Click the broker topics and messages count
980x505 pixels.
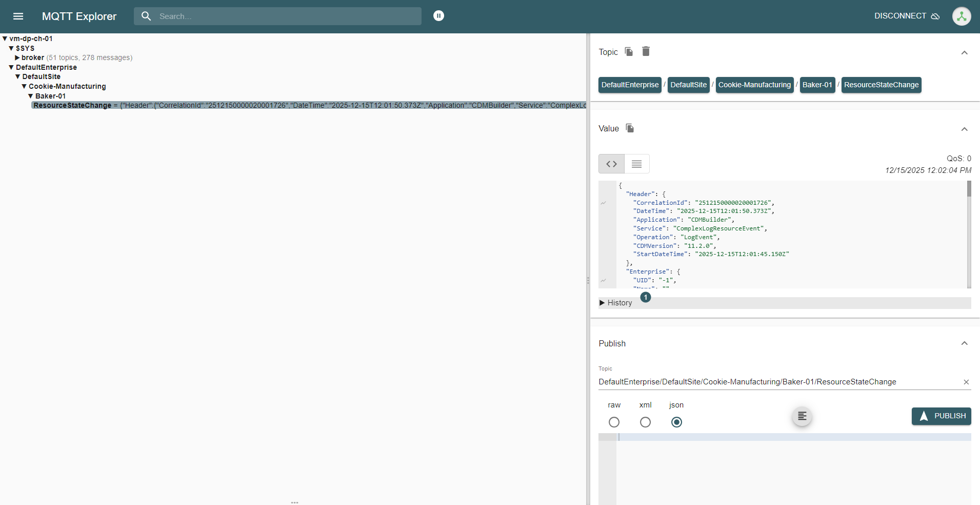coord(89,57)
